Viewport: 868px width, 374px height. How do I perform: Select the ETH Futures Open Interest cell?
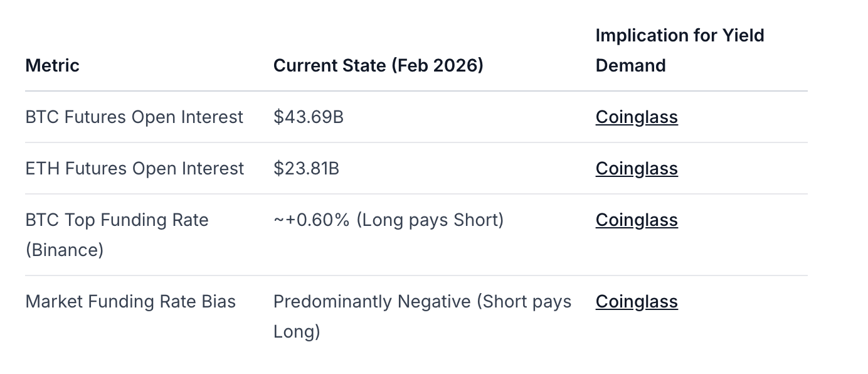[x=134, y=169]
